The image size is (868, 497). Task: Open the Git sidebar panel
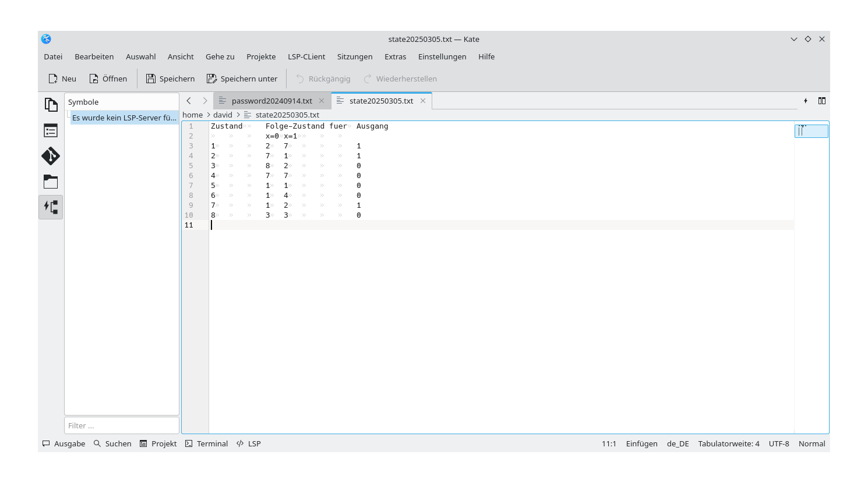(51, 156)
